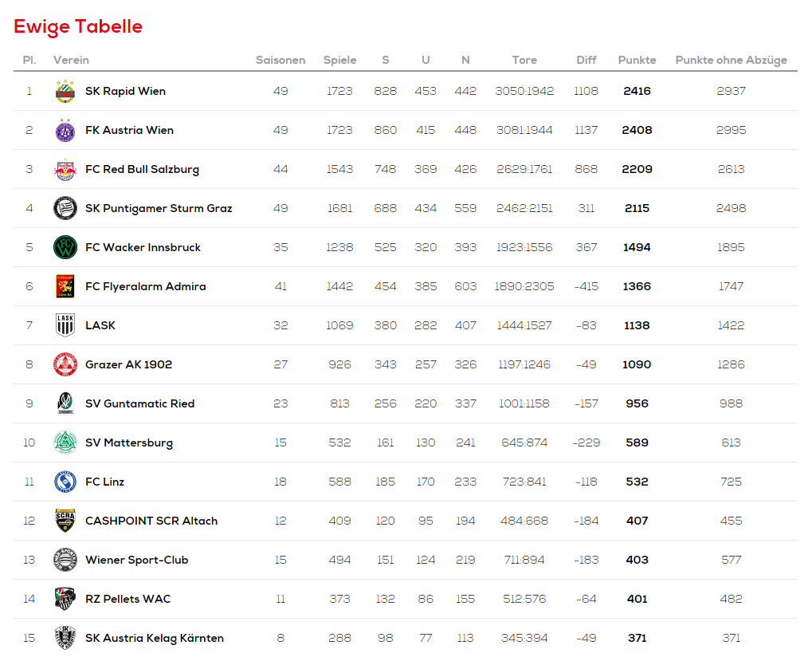The height and width of the screenshot is (657, 812).
Task: Select the FC Linz team name
Action: (x=104, y=482)
